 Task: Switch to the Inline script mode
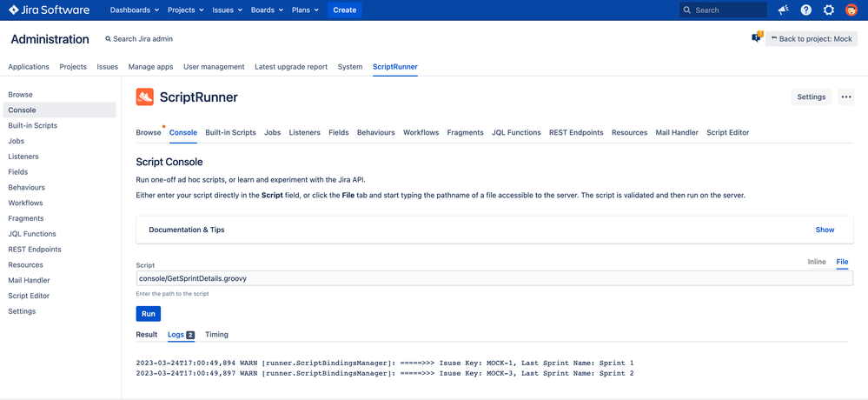817,262
